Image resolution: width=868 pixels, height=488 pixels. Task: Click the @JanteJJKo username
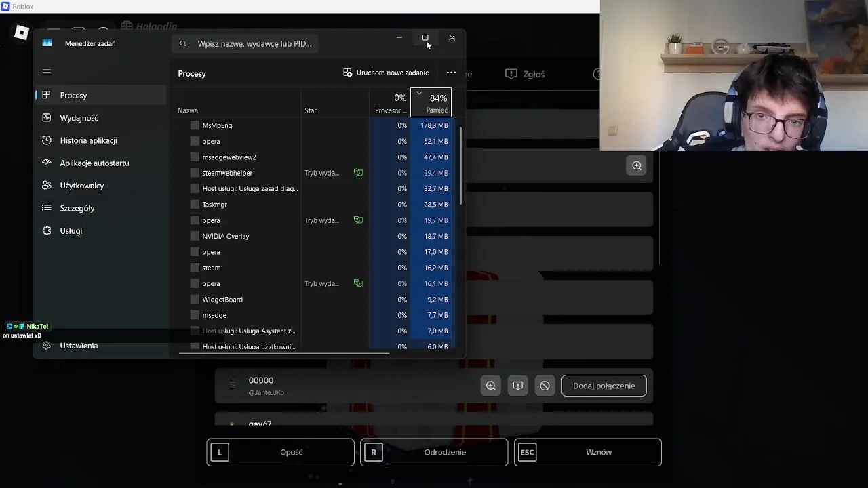(x=266, y=392)
